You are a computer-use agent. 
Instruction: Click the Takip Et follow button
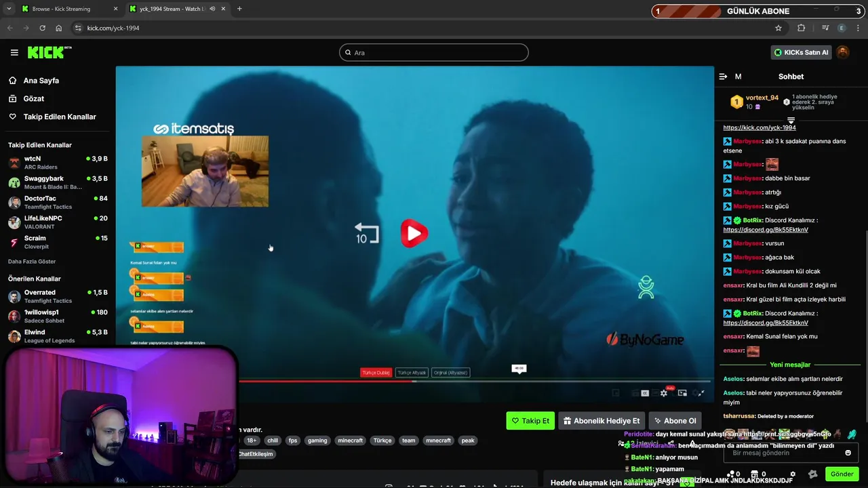[530, 421]
